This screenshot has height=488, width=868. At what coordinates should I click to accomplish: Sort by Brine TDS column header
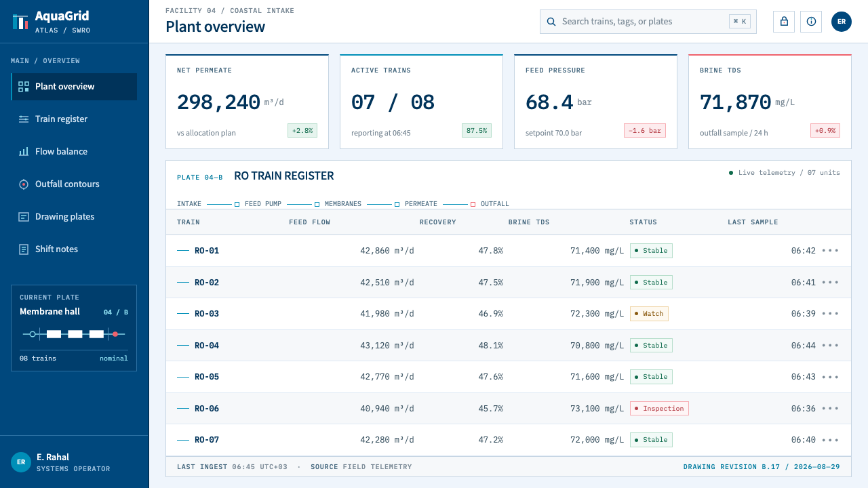(529, 222)
